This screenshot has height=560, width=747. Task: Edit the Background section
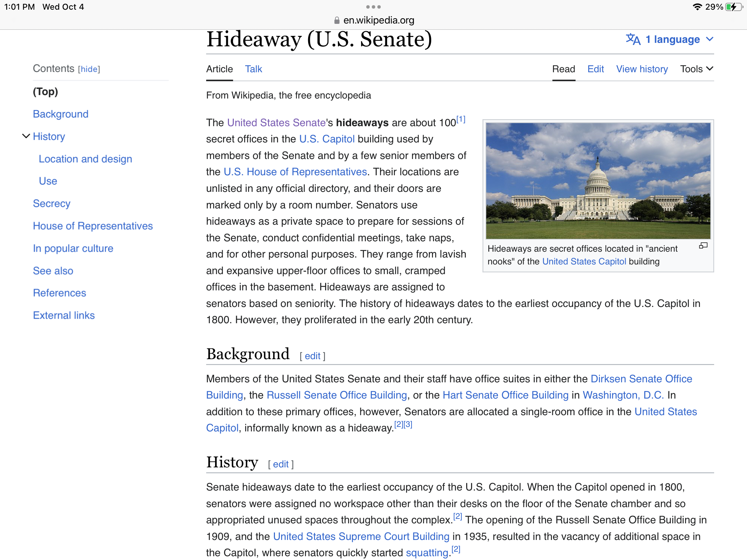click(x=313, y=356)
